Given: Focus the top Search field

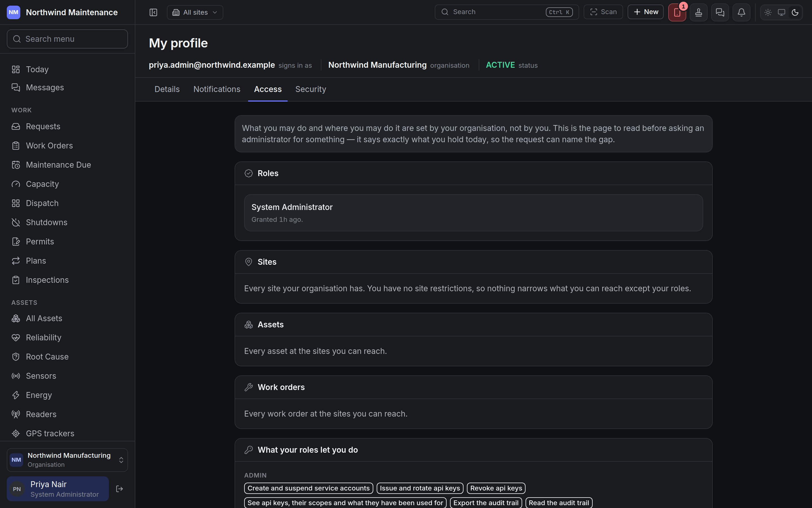Looking at the screenshot, I should pyautogui.click(x=507, y=12).
